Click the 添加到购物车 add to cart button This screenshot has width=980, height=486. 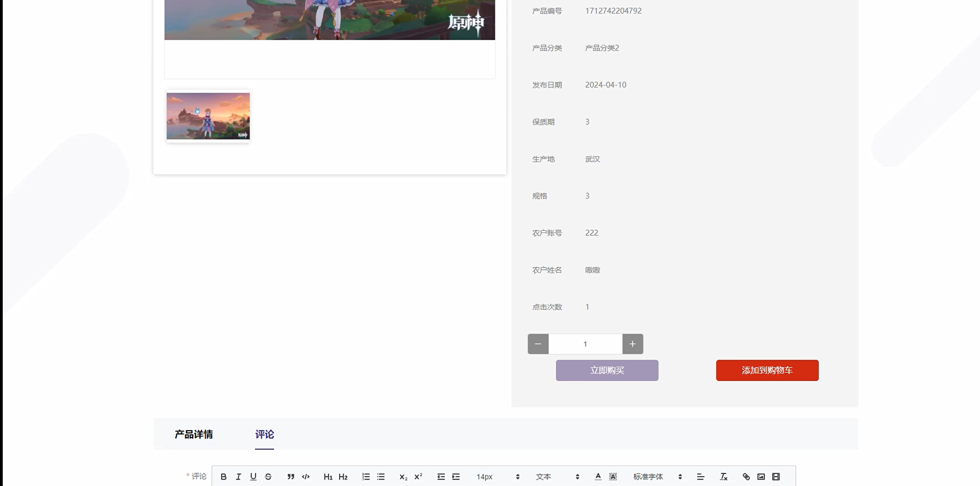(767, 370)
